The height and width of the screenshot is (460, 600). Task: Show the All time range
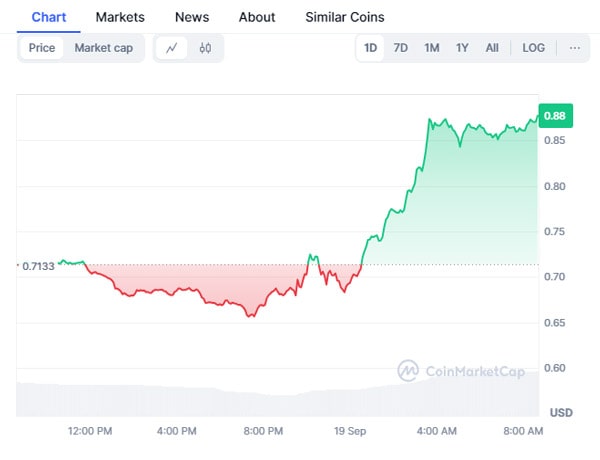492,48
